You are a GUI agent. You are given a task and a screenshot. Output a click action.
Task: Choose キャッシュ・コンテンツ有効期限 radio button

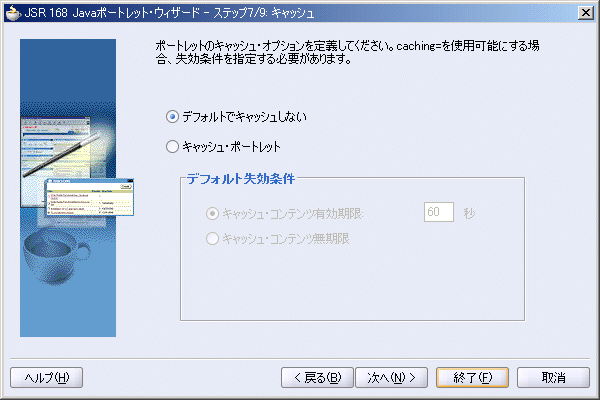pos(212,213)
